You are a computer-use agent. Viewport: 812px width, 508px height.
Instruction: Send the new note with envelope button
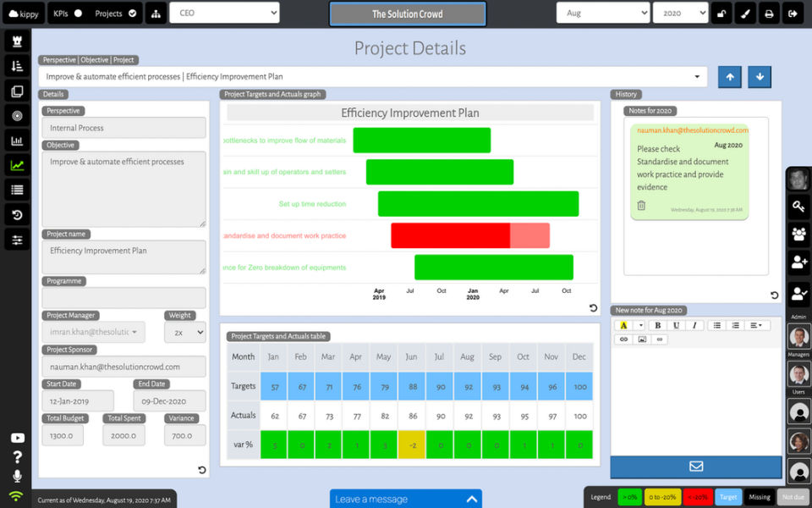click(696, 467)
